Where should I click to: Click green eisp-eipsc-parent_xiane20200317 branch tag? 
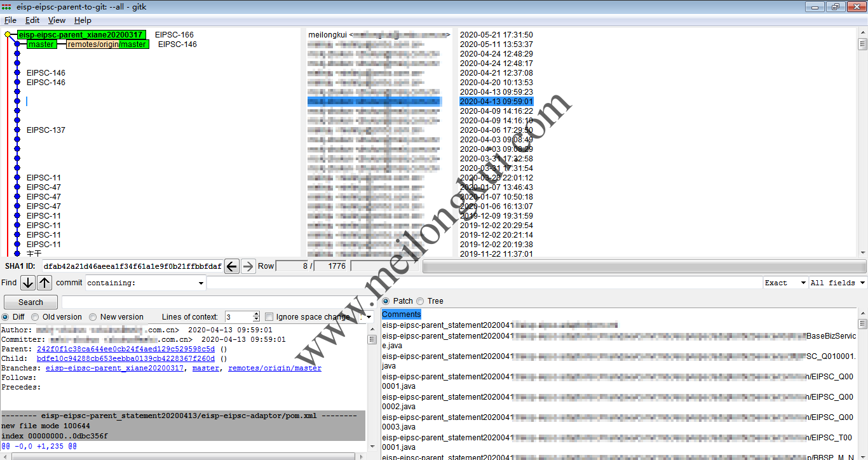pos(81,35)
